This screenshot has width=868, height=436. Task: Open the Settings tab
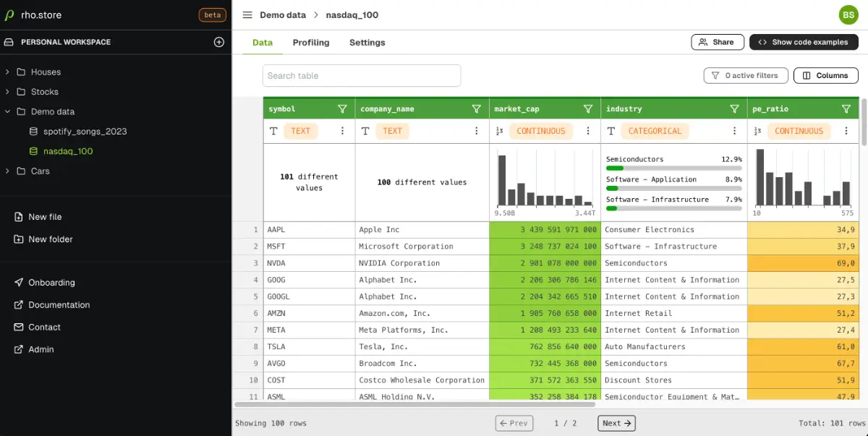(367, 43)
